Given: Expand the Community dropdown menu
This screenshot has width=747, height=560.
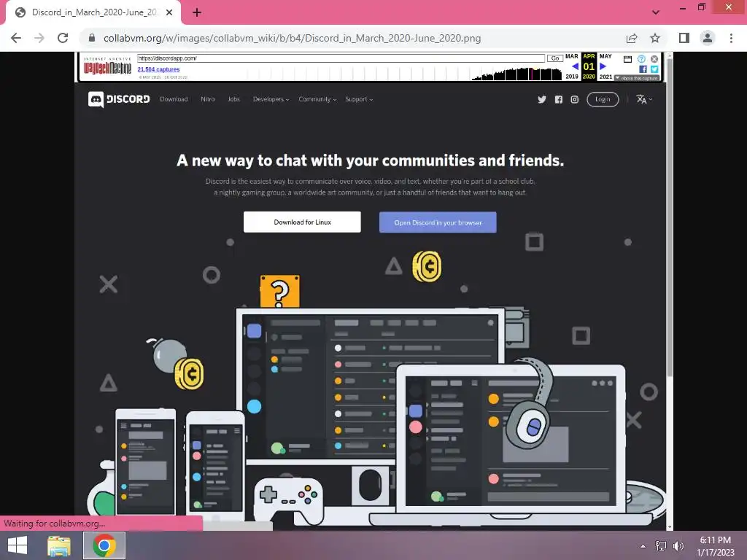Looking at the screenshot, I should (x=317, y=99).
